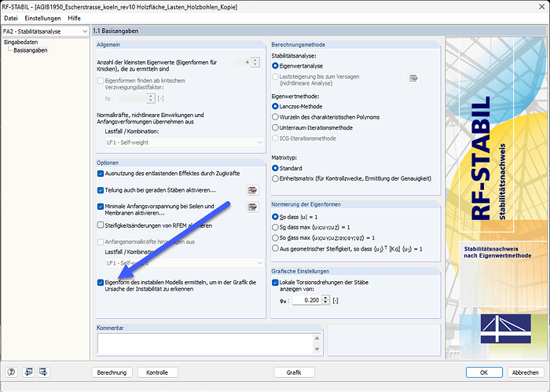Click the Grafik button
Screen dimensions: 550x392
click(294, 372)
